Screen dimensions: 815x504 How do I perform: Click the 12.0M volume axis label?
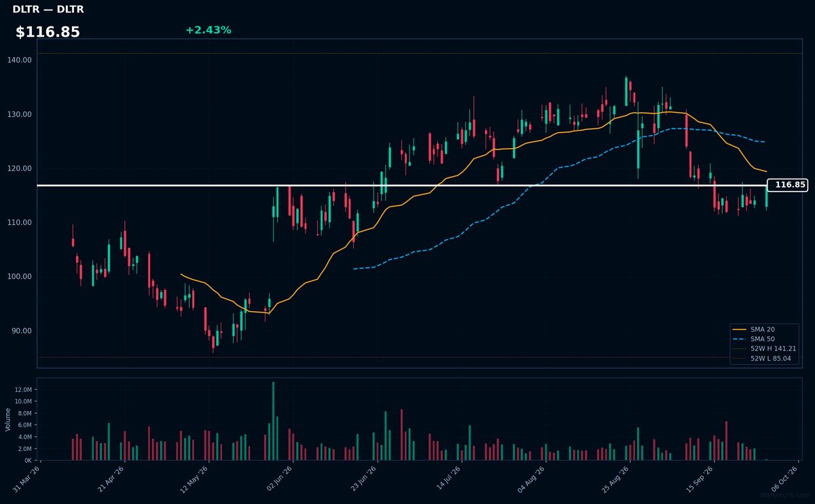coord(22,390)
